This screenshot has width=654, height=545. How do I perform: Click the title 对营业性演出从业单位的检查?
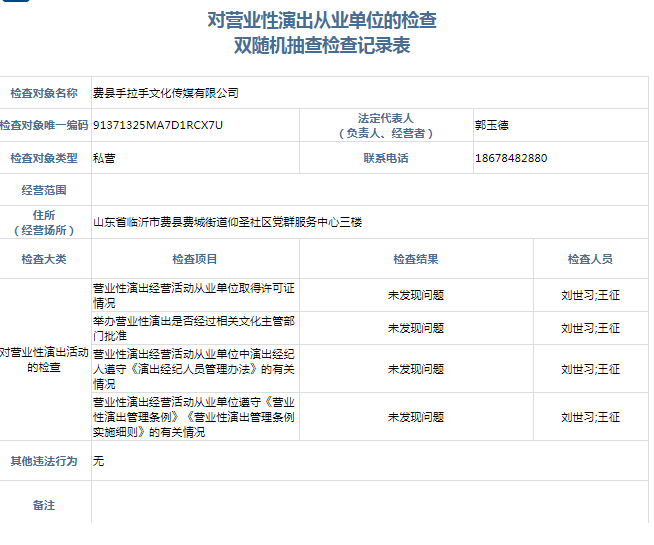pos(321,20)
